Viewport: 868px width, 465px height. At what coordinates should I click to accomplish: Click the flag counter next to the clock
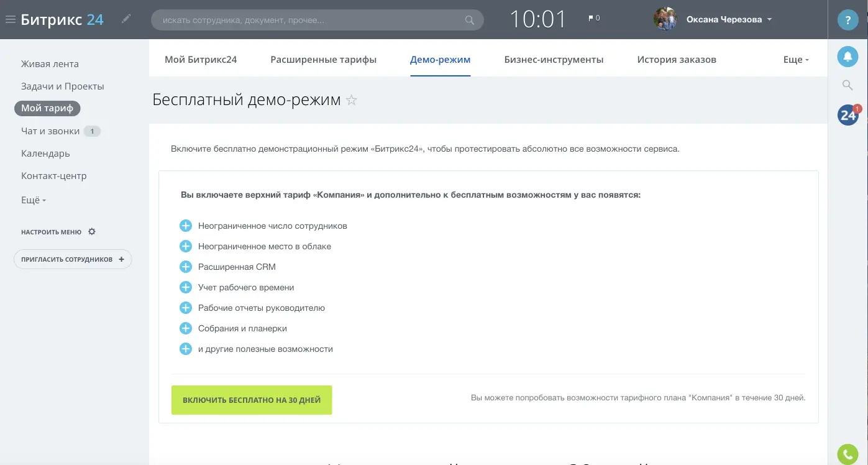(594, 19)
